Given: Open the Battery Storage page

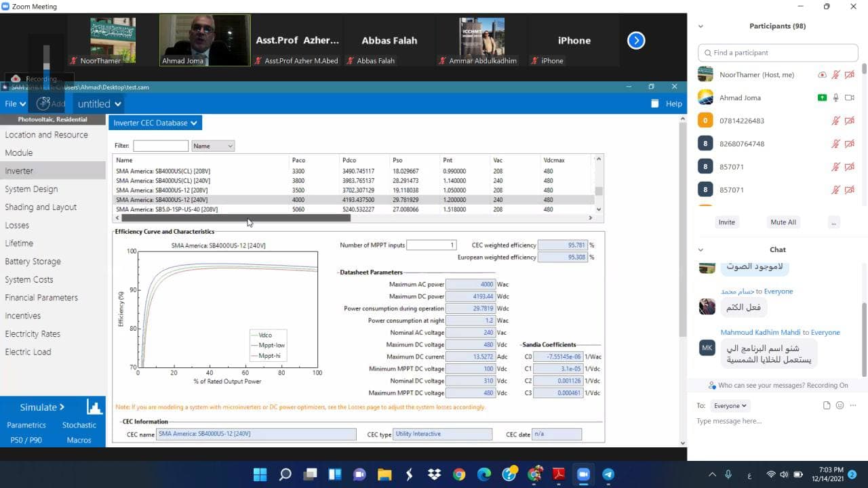Looking at the screenshot, I should pos(33,261).
